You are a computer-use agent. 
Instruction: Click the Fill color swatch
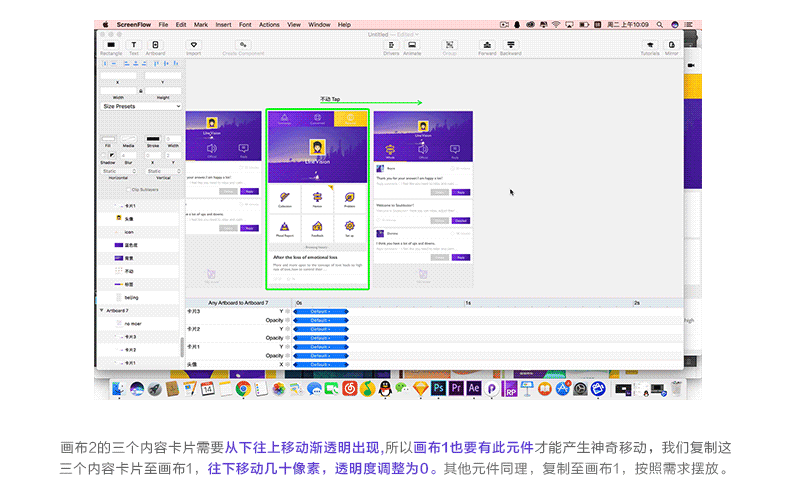click(108, 139)
